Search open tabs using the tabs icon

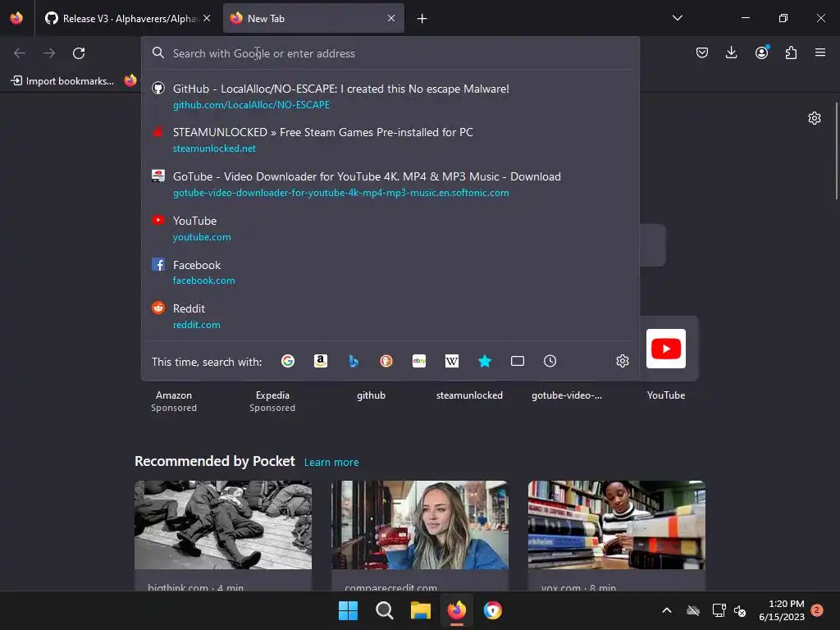518,361
